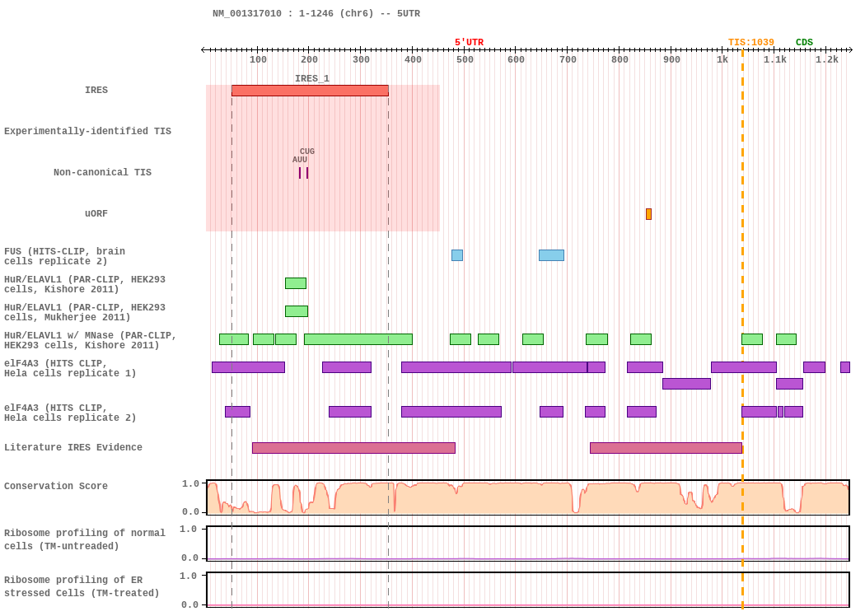Image resolution: width=865 pixels, height=616 pixels.
Task: Click the first Literature IRES Evidence bar
Action: pyautogui.click(x=353, y=448)
